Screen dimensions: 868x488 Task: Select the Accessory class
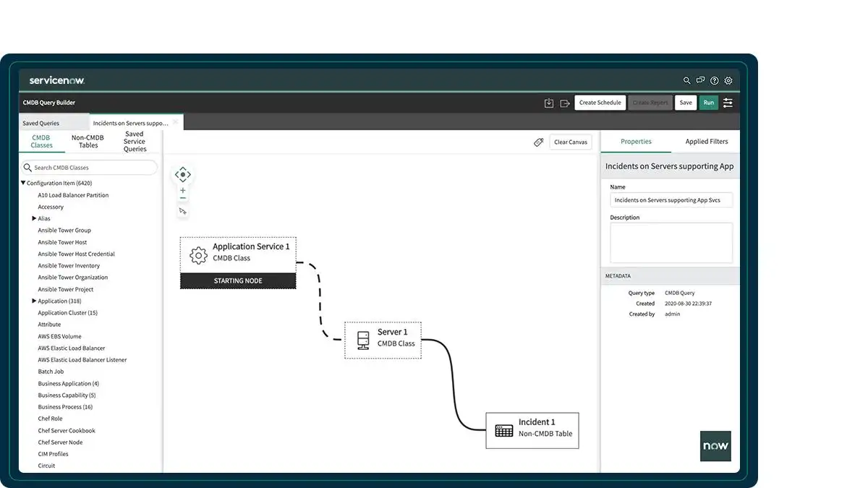51,207
